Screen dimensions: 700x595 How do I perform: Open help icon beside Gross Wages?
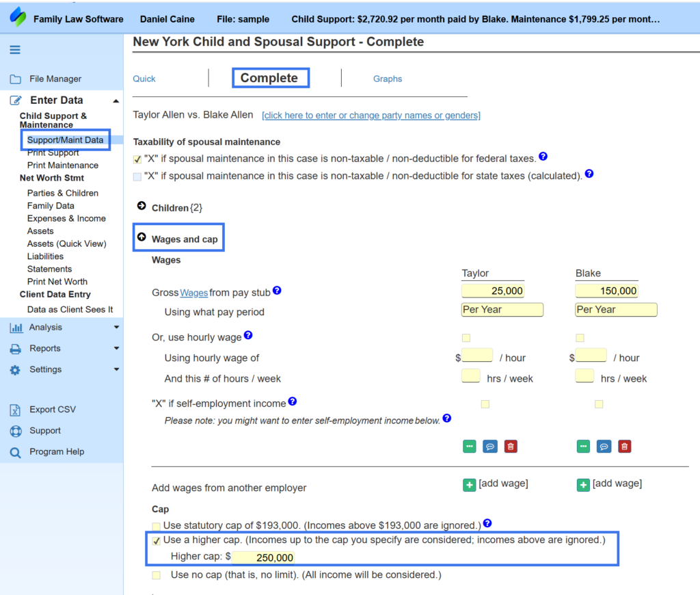277,291
